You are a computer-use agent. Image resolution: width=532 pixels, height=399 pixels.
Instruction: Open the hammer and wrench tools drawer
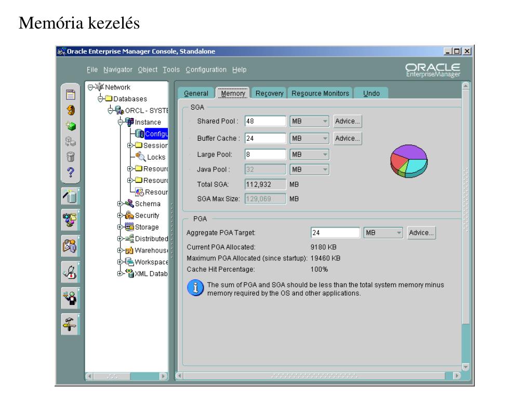click(x=71, y=324)
